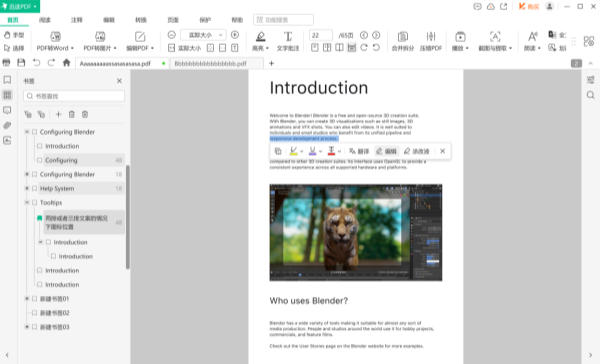
Task: Open screenshot and extract tool
Action: tap(495, 41)
